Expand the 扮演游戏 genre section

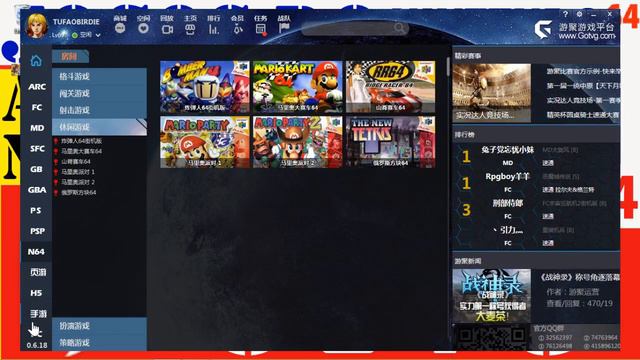tap(99, 326)
